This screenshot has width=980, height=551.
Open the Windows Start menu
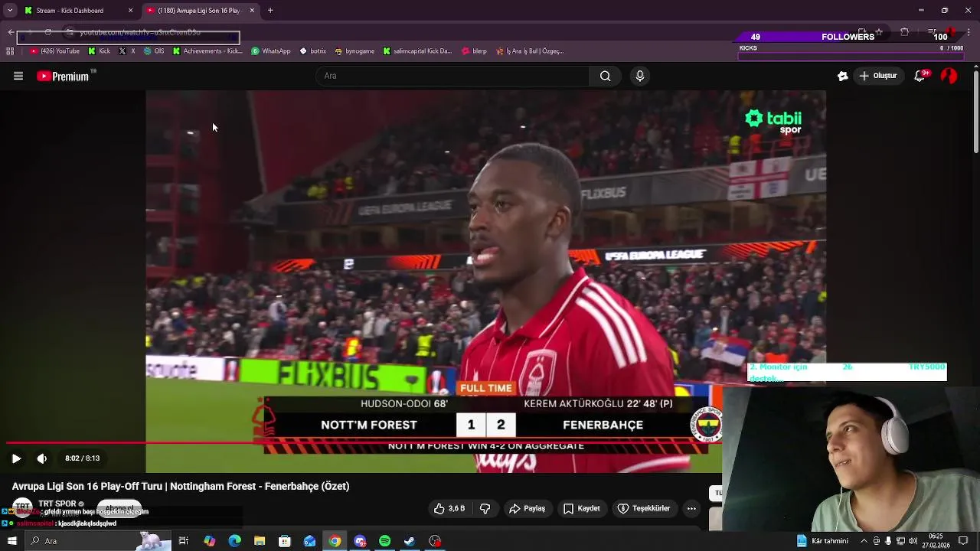[11, 541]
